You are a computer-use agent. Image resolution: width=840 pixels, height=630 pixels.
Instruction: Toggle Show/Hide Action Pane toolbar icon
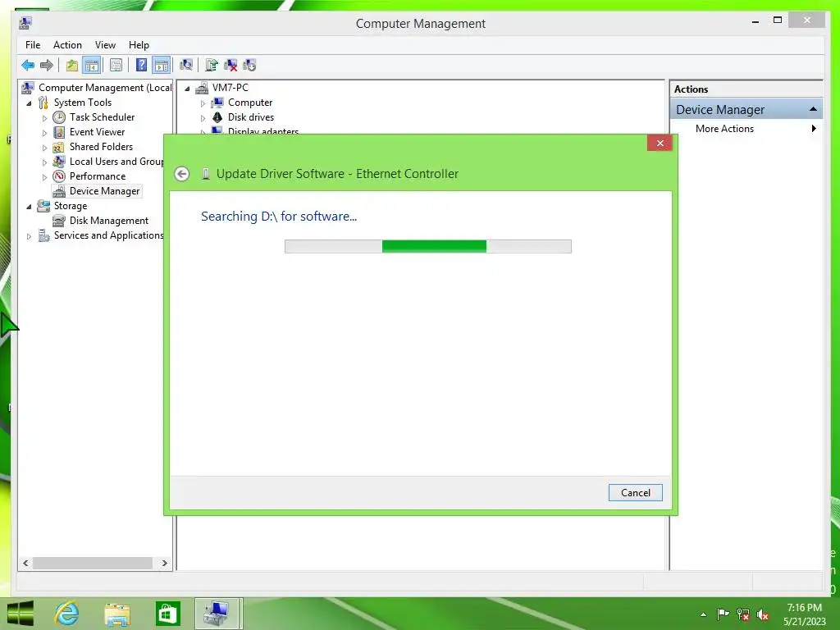pyautogui.click(x=162, y=66)
